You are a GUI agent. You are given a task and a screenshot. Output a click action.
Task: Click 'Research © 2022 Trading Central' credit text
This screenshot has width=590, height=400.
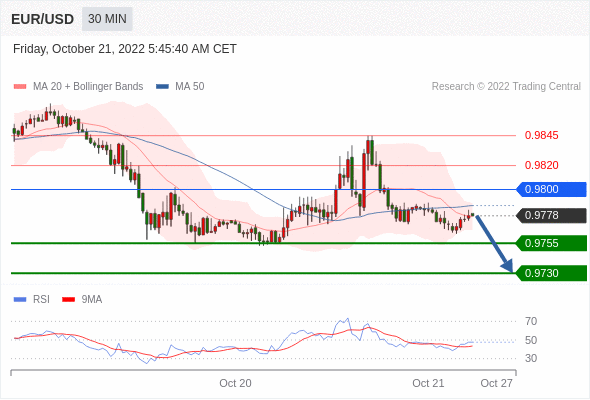(x=506, y=87)
